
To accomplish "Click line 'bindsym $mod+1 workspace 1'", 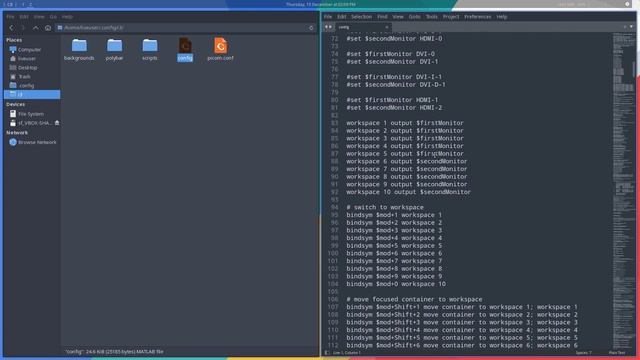I will coord(394,215).
